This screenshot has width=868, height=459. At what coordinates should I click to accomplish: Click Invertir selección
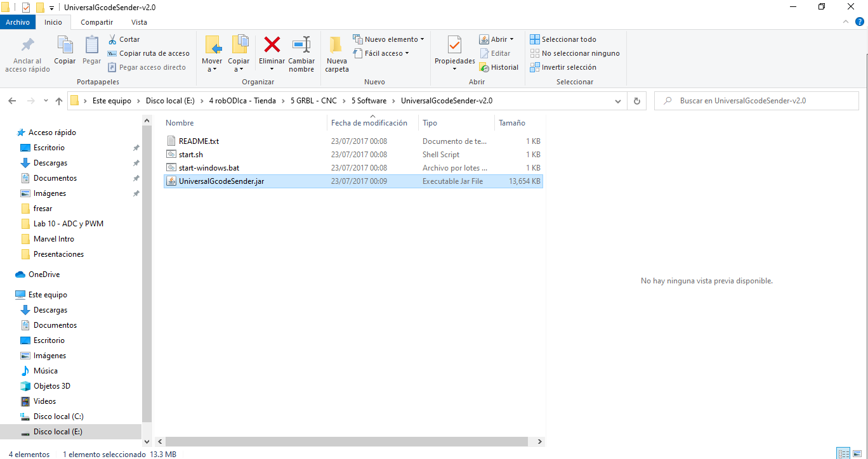point(563,67)
